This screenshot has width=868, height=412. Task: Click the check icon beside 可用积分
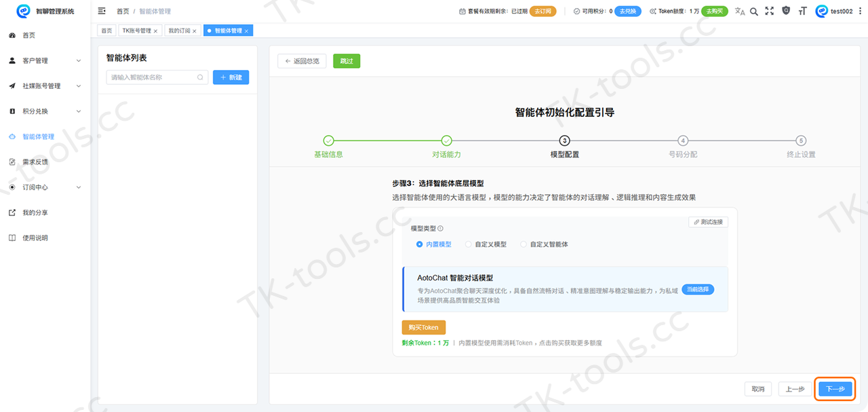click(x=576, y=12)
